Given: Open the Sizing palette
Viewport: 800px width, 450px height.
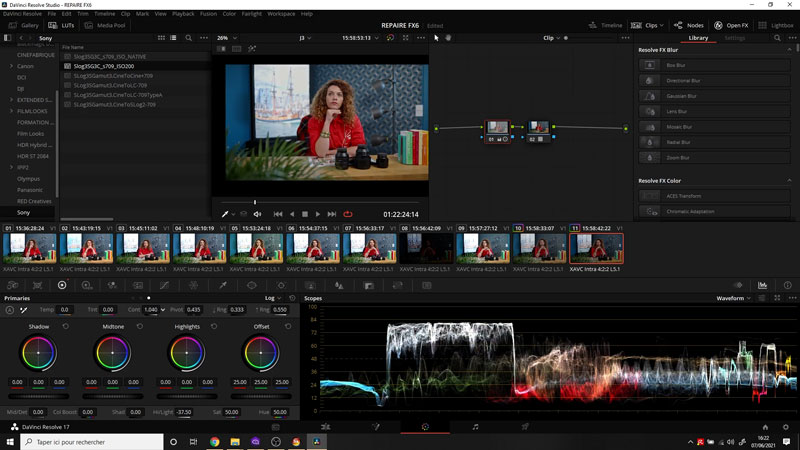Looking at the screenshot, I should [397, 286].
